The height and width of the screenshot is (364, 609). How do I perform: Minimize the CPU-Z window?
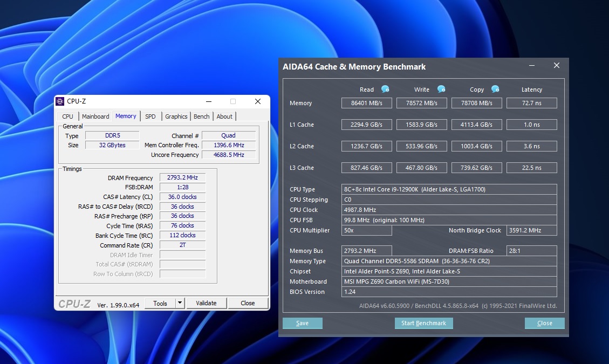[x=209, y=101]
